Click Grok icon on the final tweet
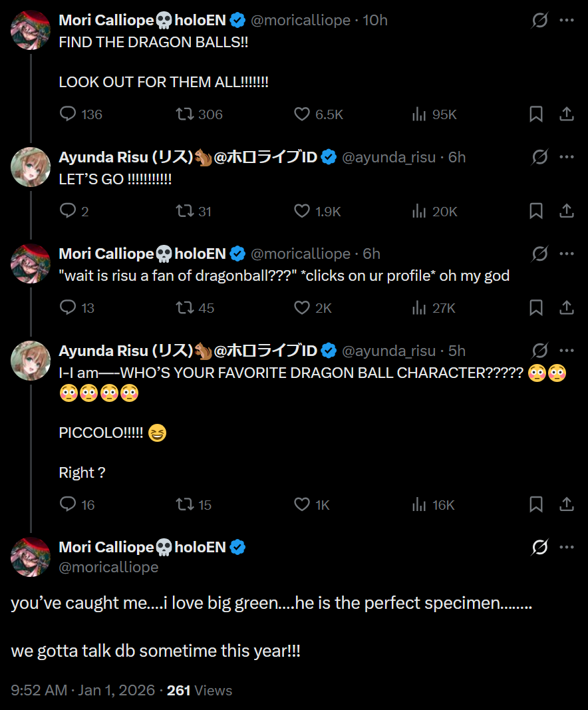 [539, 547]
